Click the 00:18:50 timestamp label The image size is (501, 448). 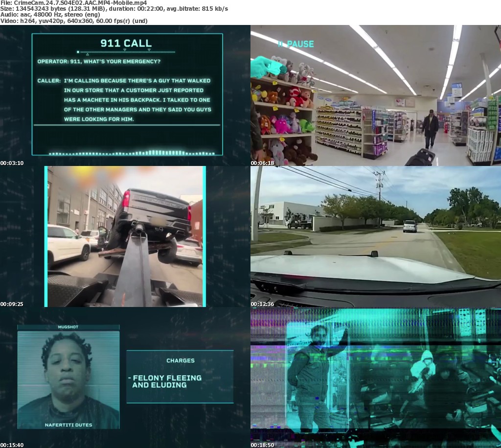(262, 445)
